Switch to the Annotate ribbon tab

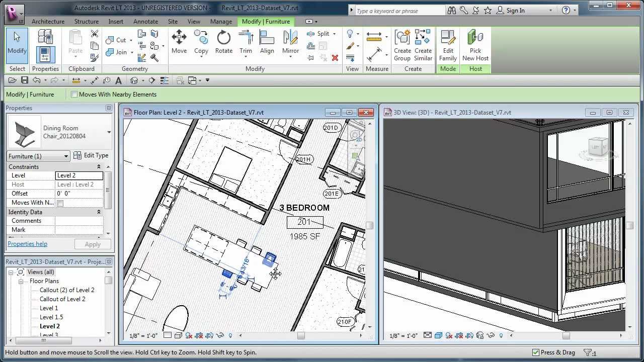coord(145,21)
